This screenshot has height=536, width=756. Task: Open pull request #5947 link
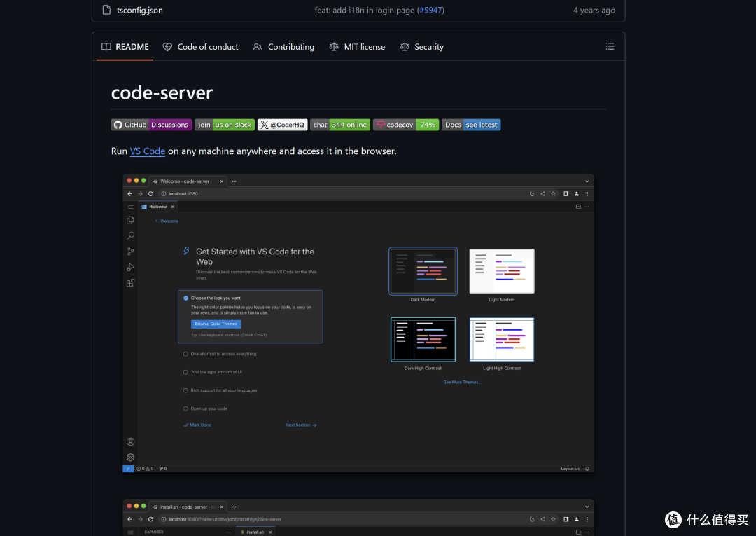[x=430, y=10]
